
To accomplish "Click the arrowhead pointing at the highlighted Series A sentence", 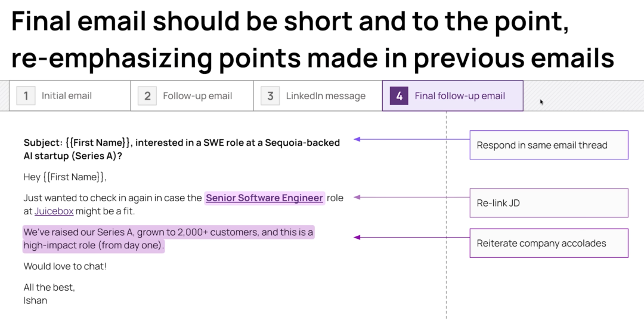I will (357, 238).
